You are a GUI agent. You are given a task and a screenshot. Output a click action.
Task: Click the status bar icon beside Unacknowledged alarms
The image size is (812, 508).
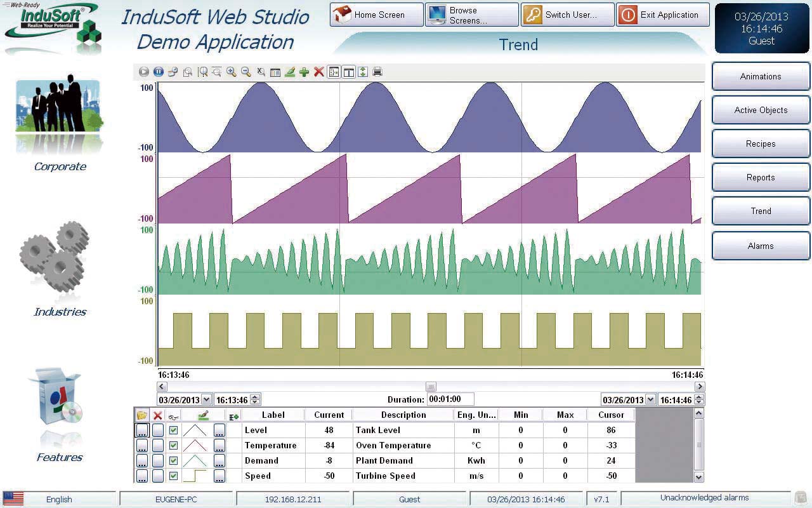(801, 498)
